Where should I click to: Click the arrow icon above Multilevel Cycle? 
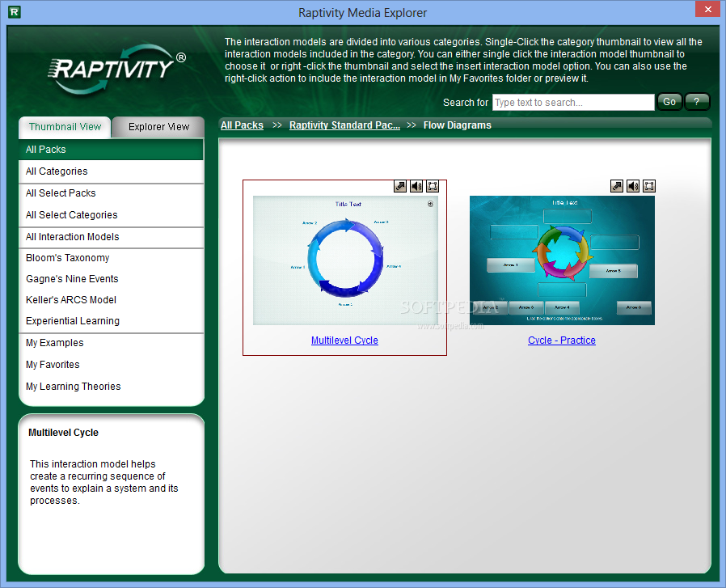pos(400,186)
